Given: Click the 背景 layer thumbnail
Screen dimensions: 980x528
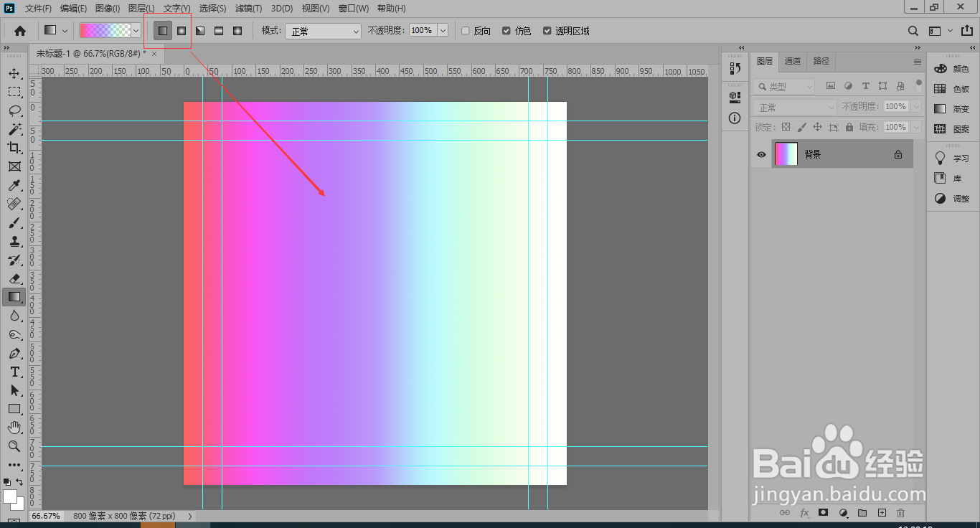Looking at the screenshot, I should click(x=786, y=154).
